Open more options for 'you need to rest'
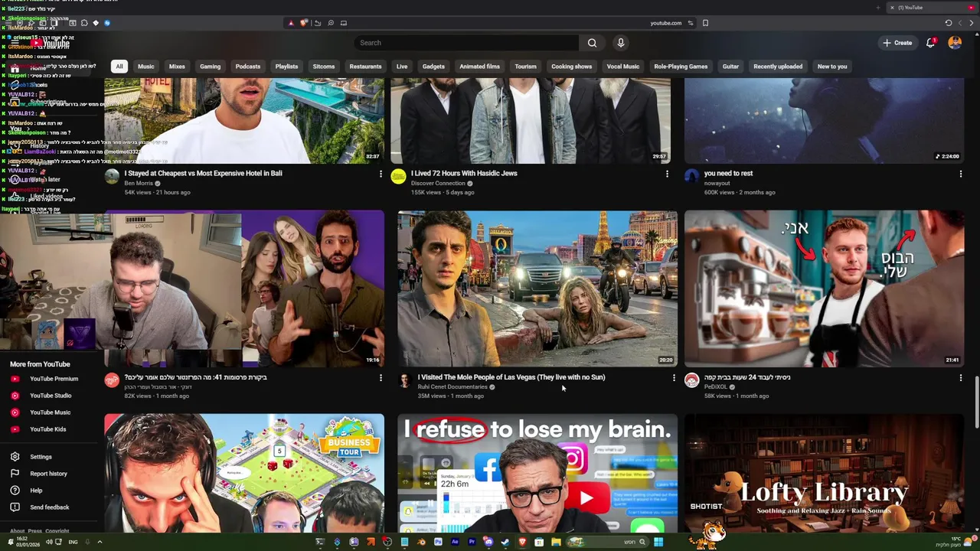The image size is (980, 551). pyautogui.click(x=961, y=174)
